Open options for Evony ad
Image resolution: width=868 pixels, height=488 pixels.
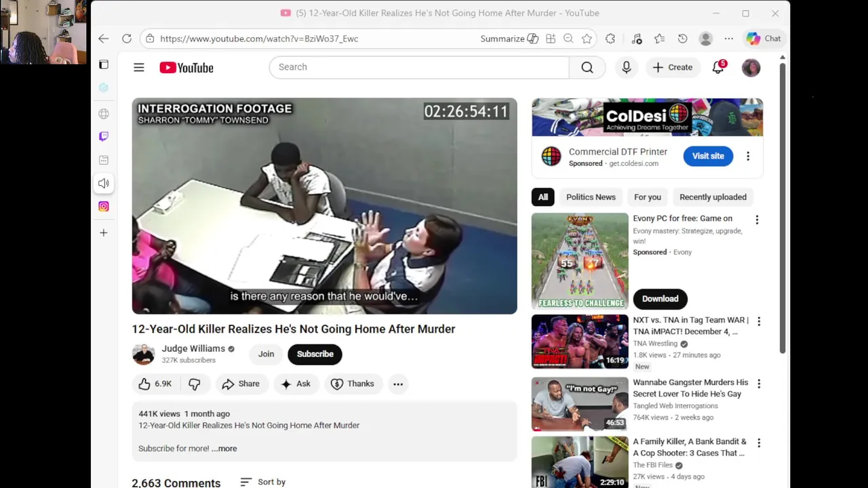pos(757,220)
